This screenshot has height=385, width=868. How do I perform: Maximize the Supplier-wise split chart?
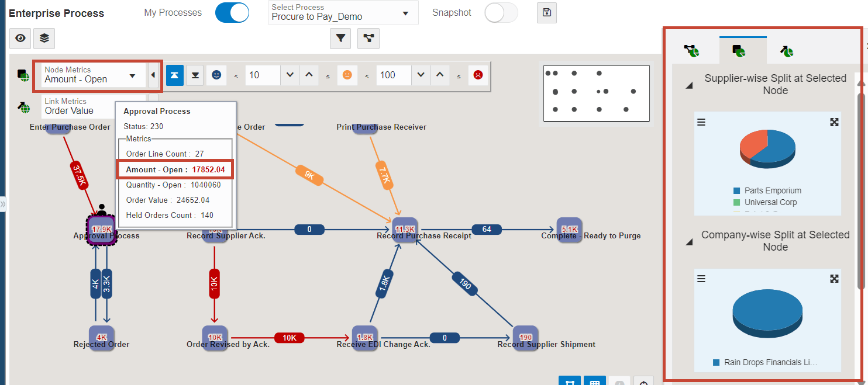(835, 122)
